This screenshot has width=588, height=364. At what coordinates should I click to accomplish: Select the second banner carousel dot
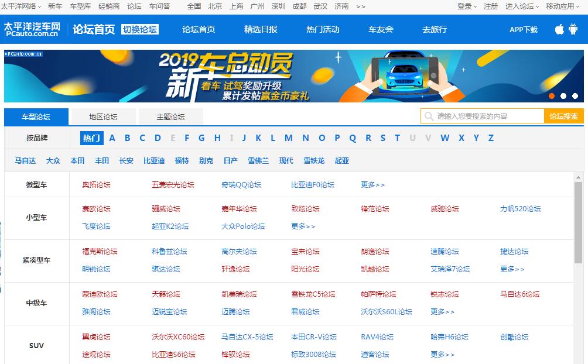point(563,96)
